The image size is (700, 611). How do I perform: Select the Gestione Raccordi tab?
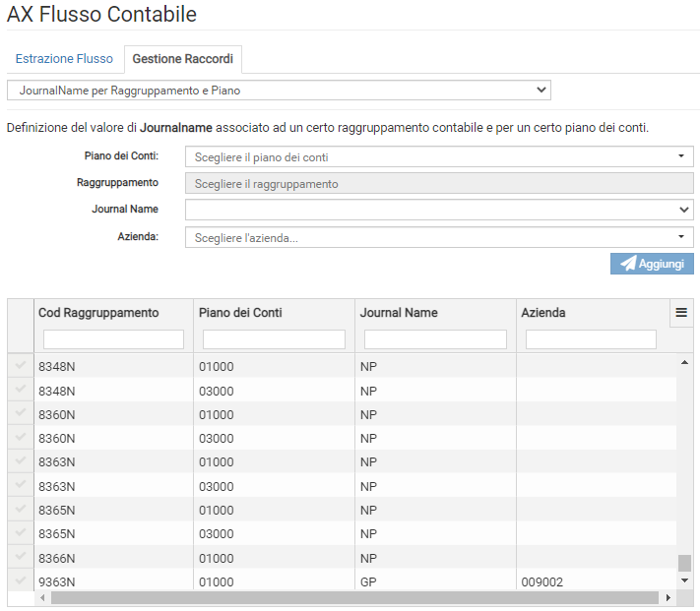pos(183,59)
